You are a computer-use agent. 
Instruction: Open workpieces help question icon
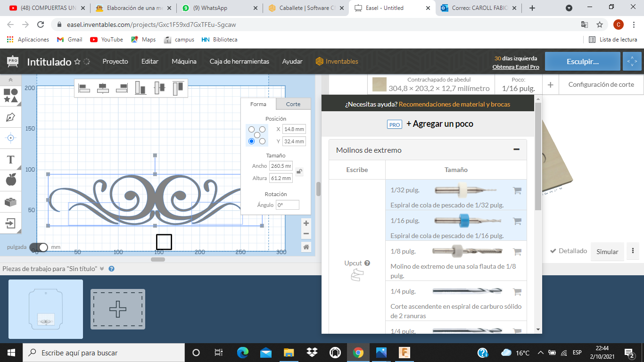(x=112, y=269)
